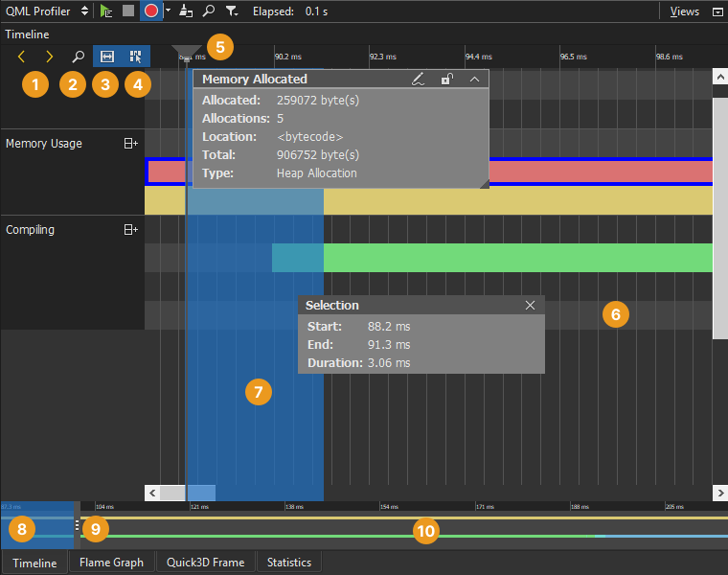Toggle the view event information on mouseover button
Viewport: 728px width, 575px height.
(x=136, y=57)
